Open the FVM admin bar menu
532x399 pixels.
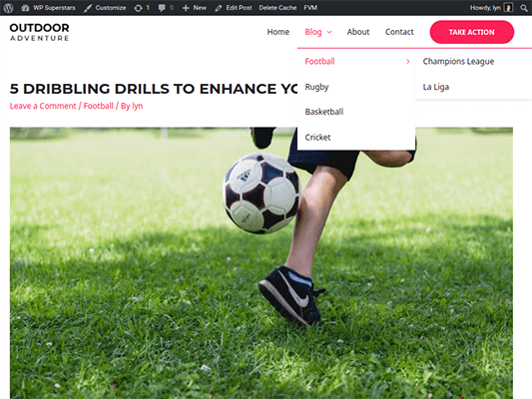pyautogui.click(x=310, y=7)
